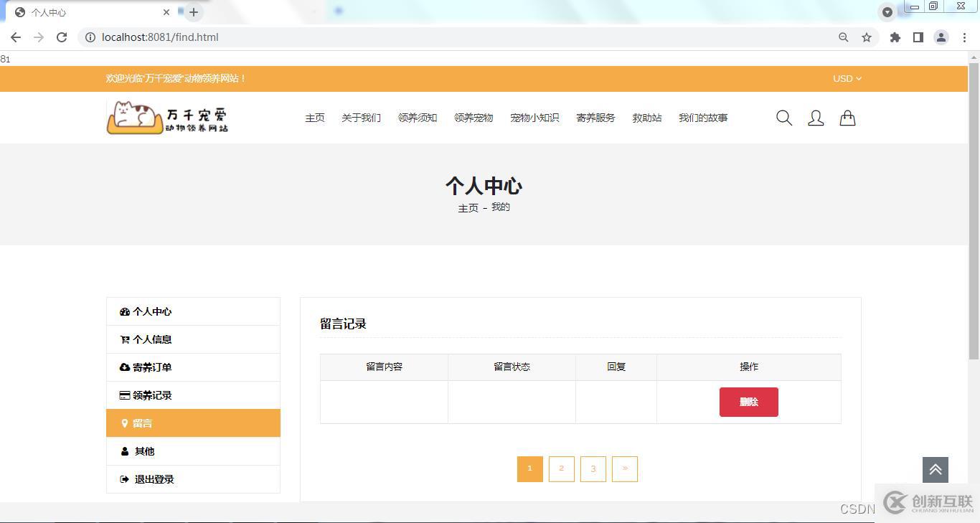The width and height of the screenshot is (980, 523).
Task: Click the scroll-to-top double arrow button
Action: click(935, 470)
